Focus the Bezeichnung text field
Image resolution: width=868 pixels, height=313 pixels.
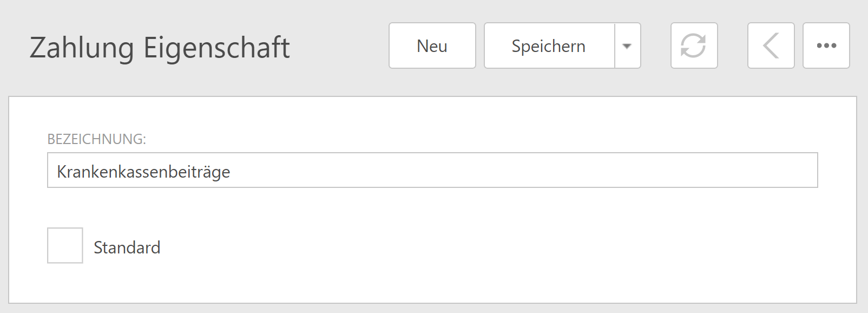click(432, 171)
